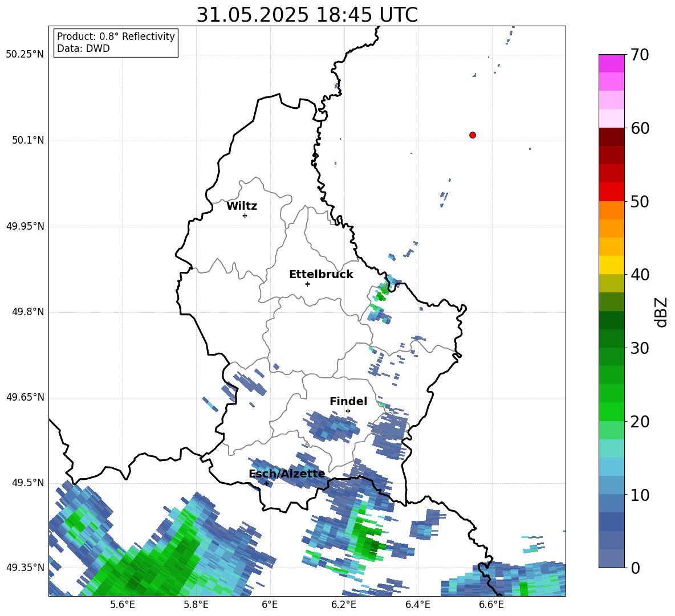Viewport: 675px width, 616px height.
Task: Click the dark green colorbar segment near 30
Action: (x=611, y=338)
